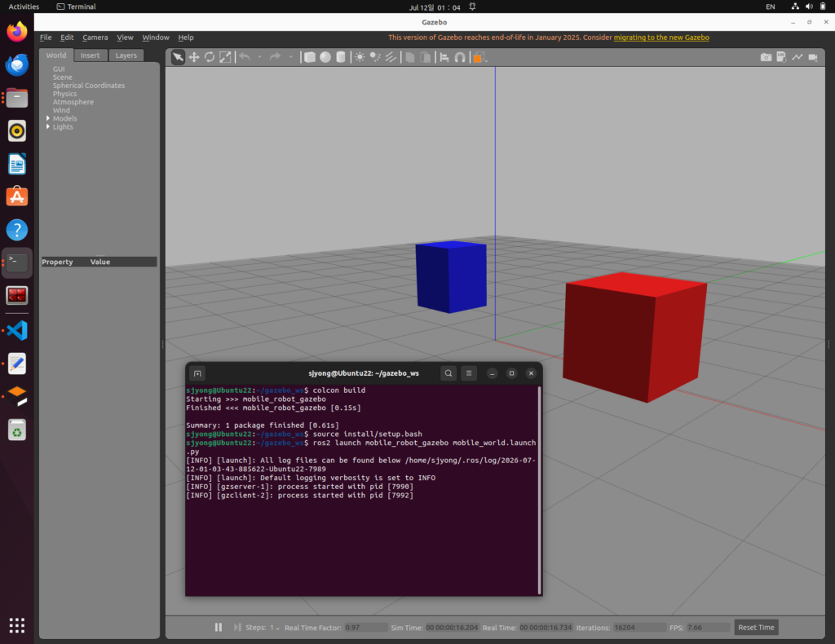This screenshot has width=835, height=644.
Task: Click the Sim Time value field
Action: point(452,628)
